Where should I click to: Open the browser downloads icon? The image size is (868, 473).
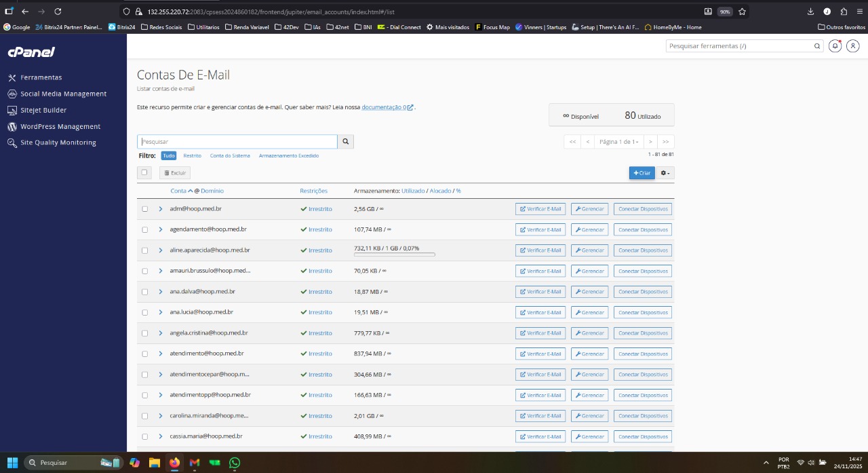coord(810,12)
